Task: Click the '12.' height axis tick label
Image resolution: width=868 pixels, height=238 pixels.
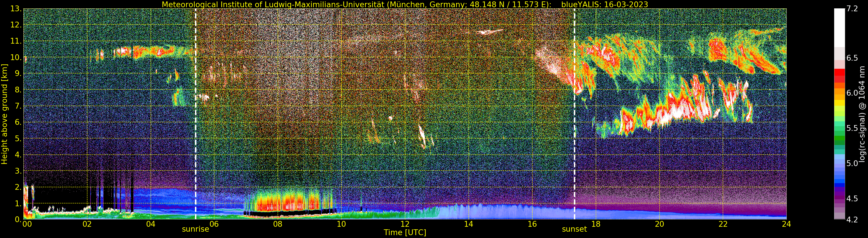Action: coord(16,25)
